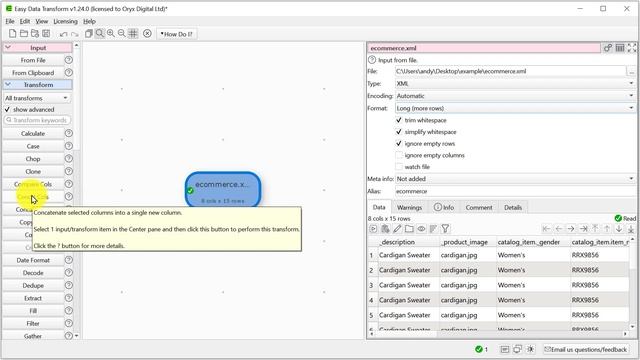
Task: Click the Zoom in magnifier icon
Action: [111, 33]
